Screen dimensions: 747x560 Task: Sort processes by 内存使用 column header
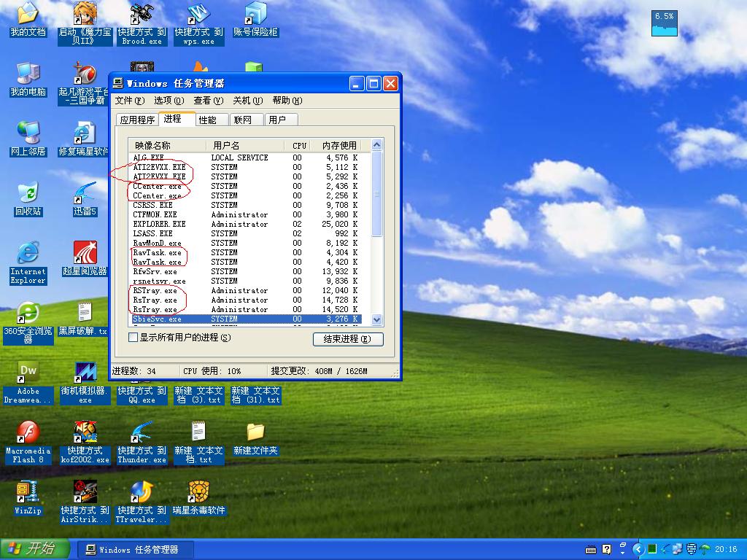340,146
